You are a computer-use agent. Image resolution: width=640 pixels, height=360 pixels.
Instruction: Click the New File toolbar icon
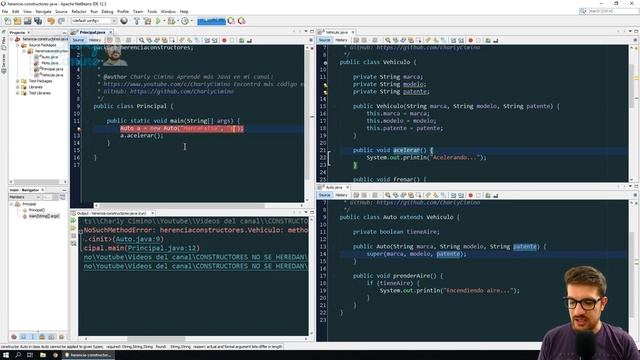(8, 21)
